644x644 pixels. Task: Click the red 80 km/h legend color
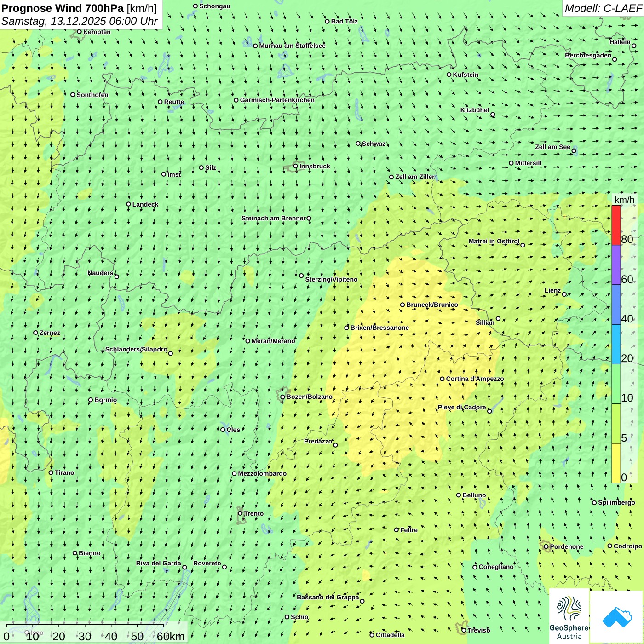(x=616, y=225)
